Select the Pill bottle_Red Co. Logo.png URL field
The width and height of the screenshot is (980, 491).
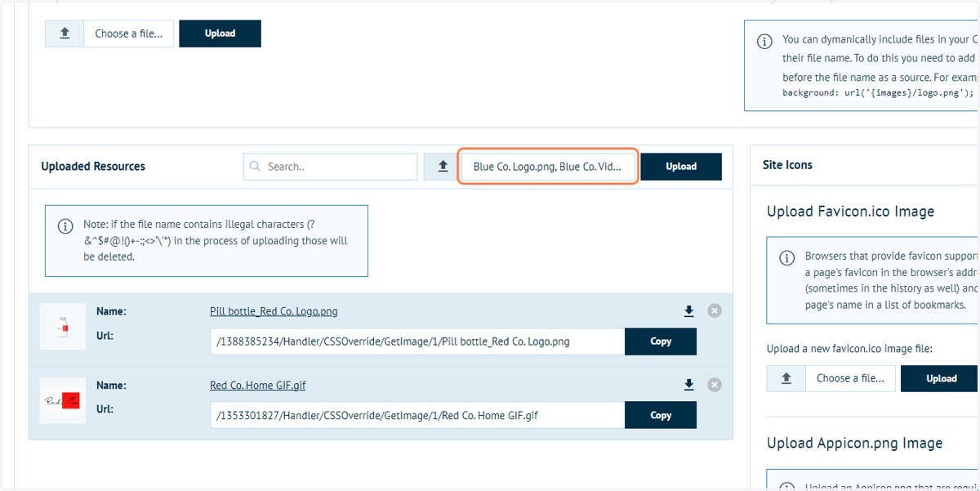click(417, 341)
